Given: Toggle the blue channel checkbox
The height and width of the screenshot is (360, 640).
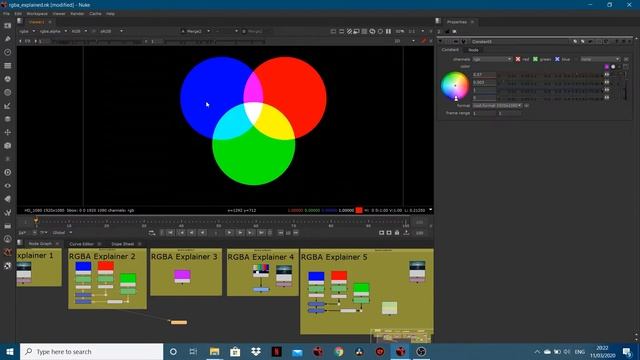Looking at the screenshot, I should 557,59.
